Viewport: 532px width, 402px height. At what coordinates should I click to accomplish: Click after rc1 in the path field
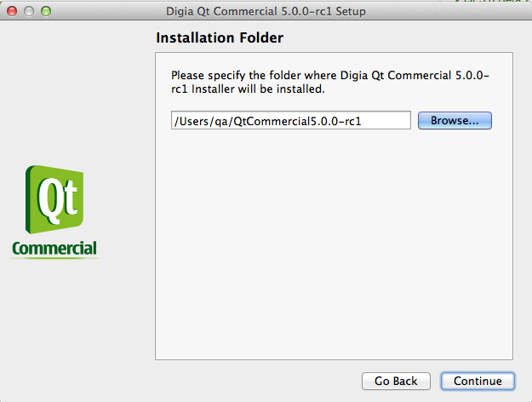364,121
